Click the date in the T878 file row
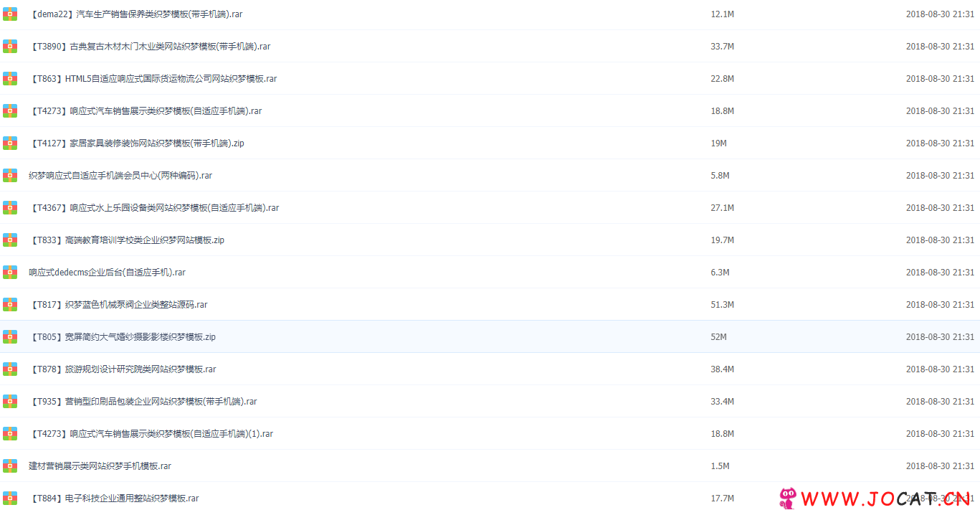980x510 pixels. (x=940, y=369)
